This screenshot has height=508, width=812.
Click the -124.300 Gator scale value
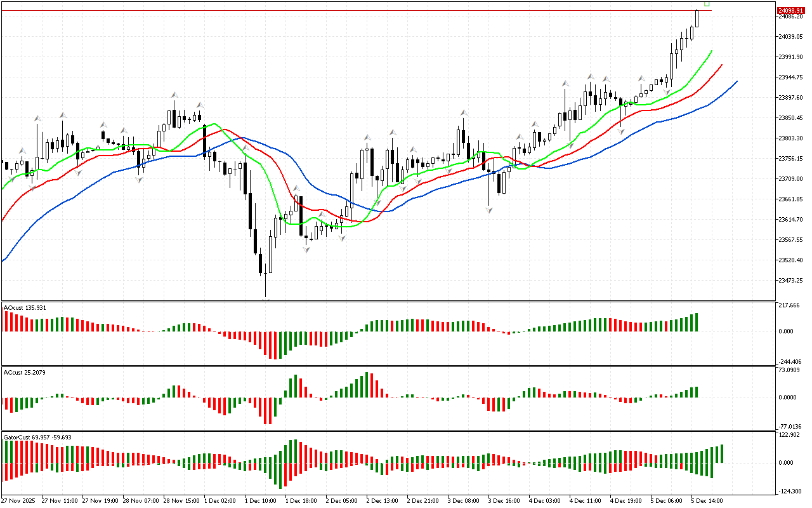tap(789, 491)
